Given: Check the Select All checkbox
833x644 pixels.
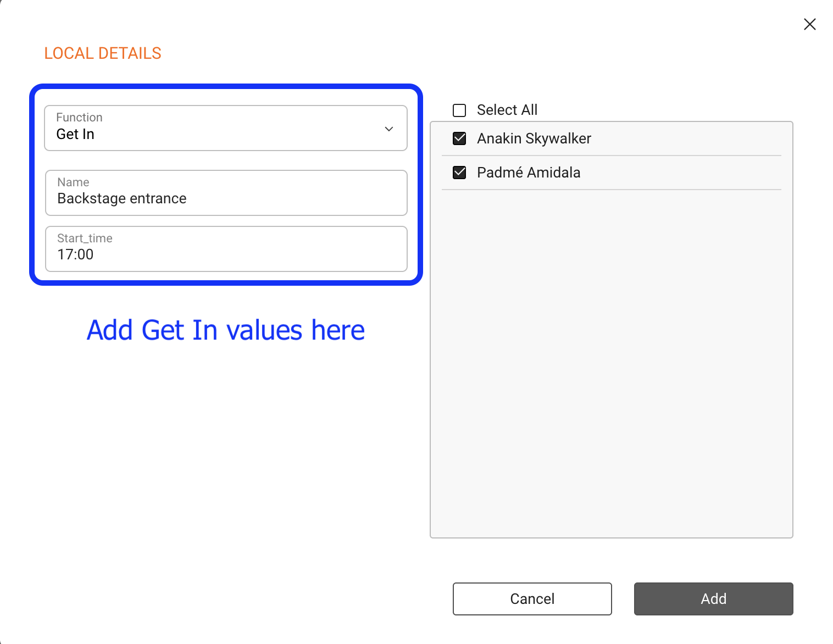Looking at the screenshot, I should 459,110.
